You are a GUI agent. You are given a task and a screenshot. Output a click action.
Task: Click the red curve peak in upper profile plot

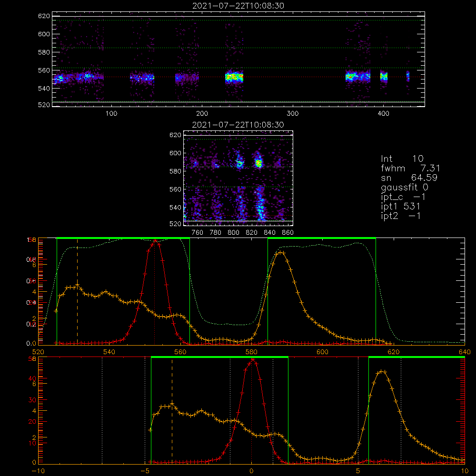[x=155, y=241]
